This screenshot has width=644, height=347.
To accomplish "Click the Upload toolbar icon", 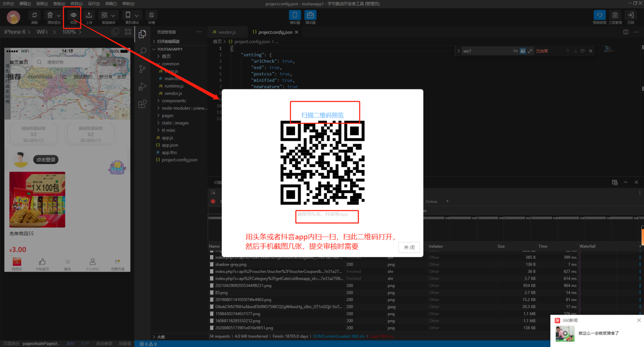I will (x=89, y=15).
